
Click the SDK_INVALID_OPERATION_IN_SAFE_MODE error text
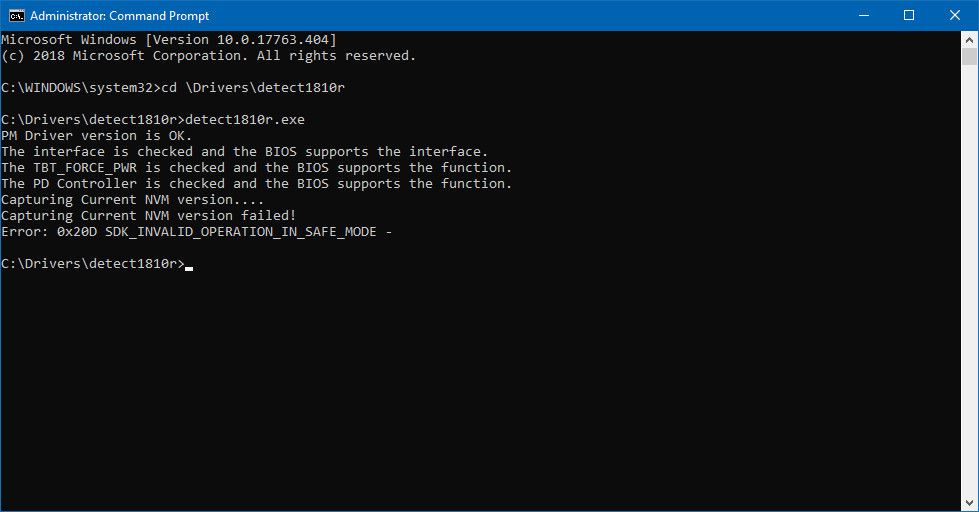coord(241,232)
